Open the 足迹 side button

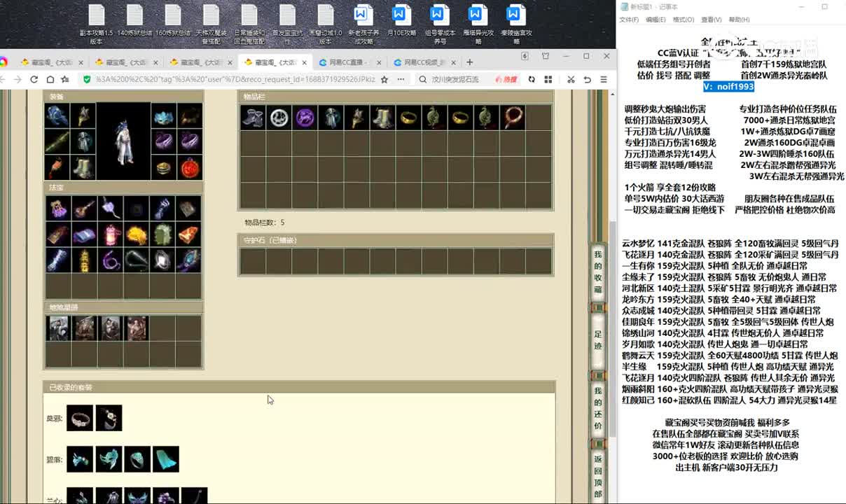[597, 341]
